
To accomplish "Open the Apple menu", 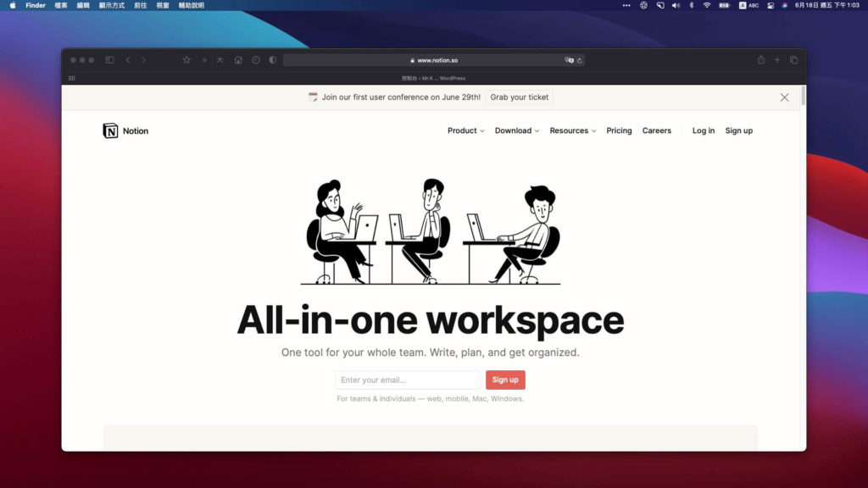I will (x=13, y=5).
